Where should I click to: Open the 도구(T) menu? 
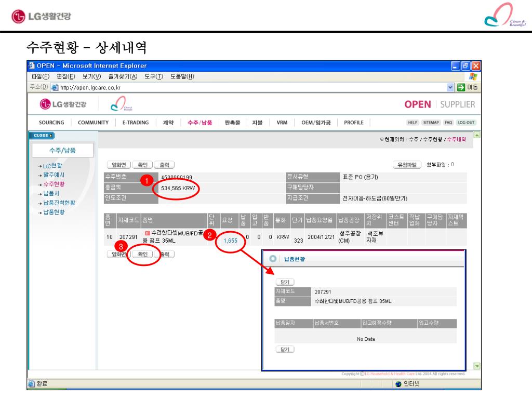click(x=154, y=76)
